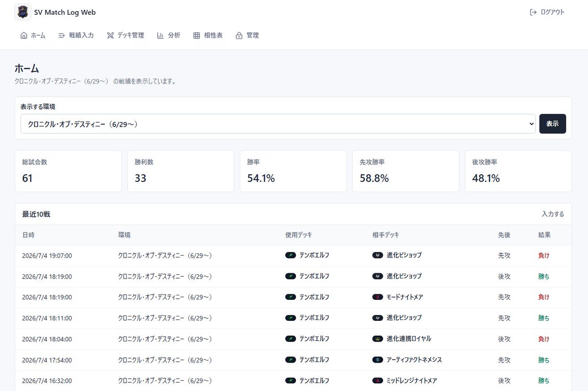This screenshot has height=391, width=588.
Task: Click elf badge in the 18:11:00 row
Action: tap(291, 318)
